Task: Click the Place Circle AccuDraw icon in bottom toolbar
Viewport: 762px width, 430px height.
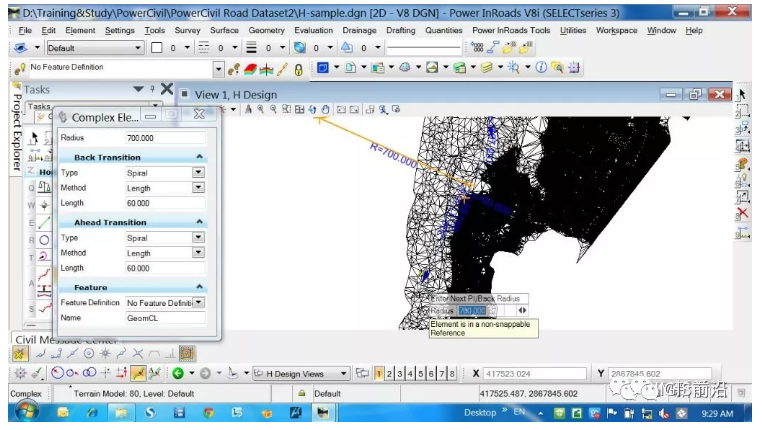Action: point(57,373)
